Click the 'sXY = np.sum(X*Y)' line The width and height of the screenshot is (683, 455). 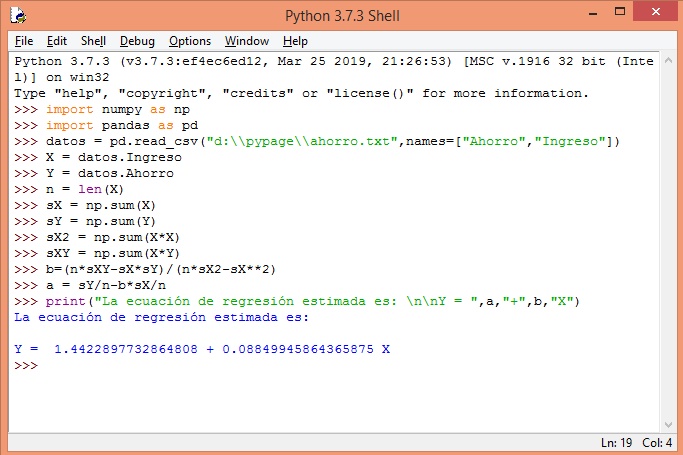click(97, 253)
